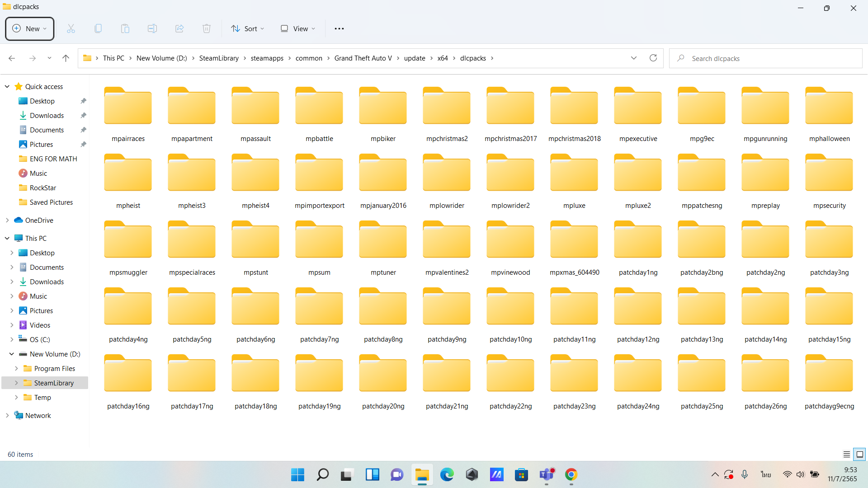Screen dimensions: 868x488
Task: Click the New button
Action: (x=30, y=28)
